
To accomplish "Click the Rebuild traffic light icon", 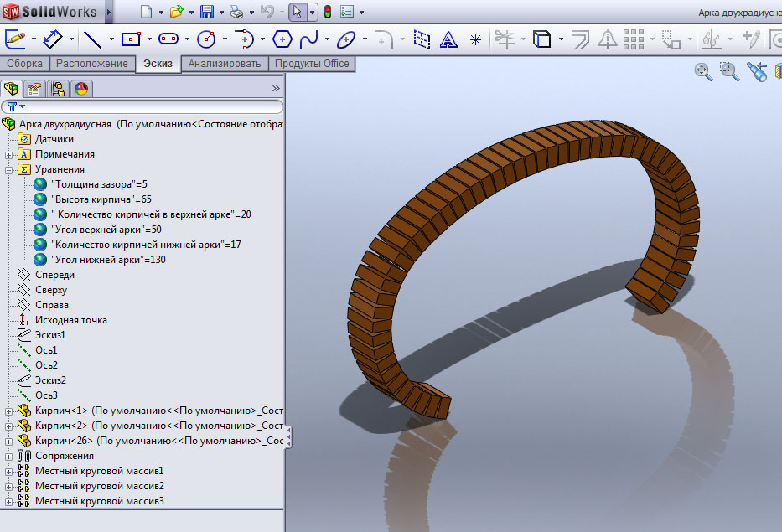I will (327, 12).
